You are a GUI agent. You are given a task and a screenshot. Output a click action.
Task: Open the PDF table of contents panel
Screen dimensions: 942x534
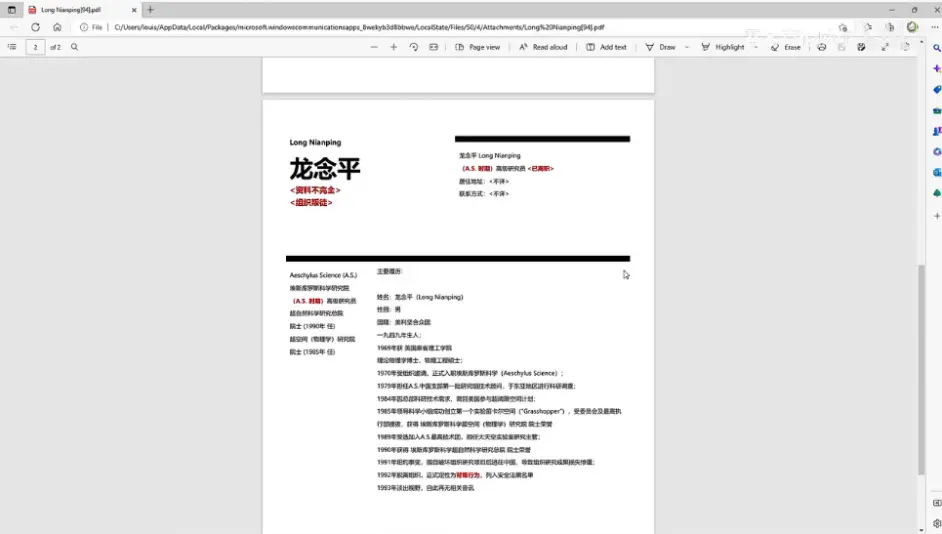tap(12, 47)
